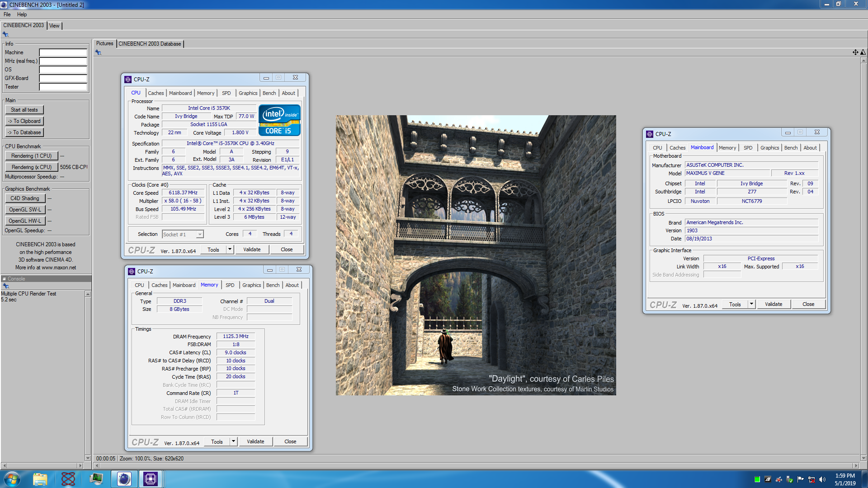This screenshot has width=868, height=488.
Task: Open the monitor graph taskbar icon
Action: (x=96, y=479)
